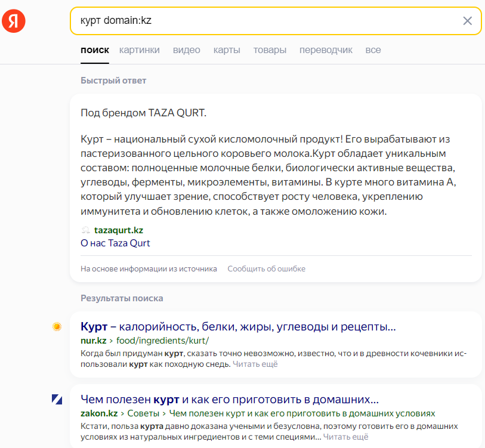The height and width of the screenshot is (448, 485).
Task: Open the food/ingredients/kurt/ path link
Action: tap(162, 341)
